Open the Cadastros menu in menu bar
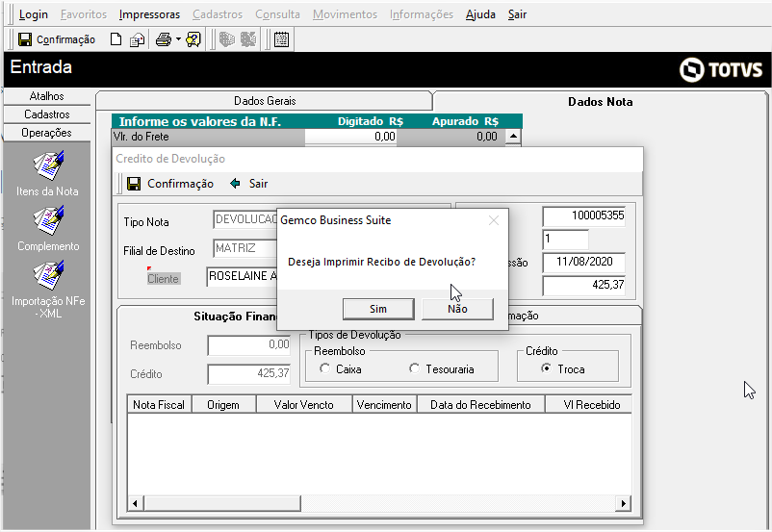Viewport: 772px width, 532px height. pyautogui.click(x=218, y=14)
